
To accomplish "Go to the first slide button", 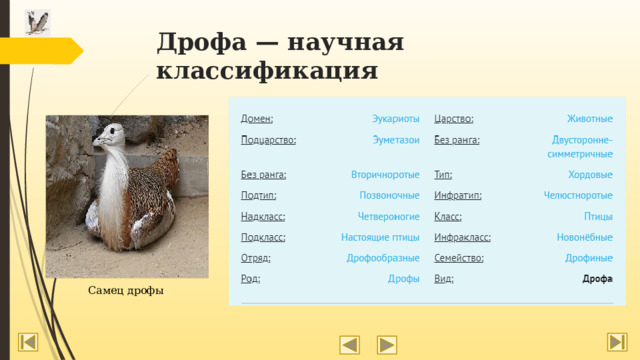I will (28, 342).
